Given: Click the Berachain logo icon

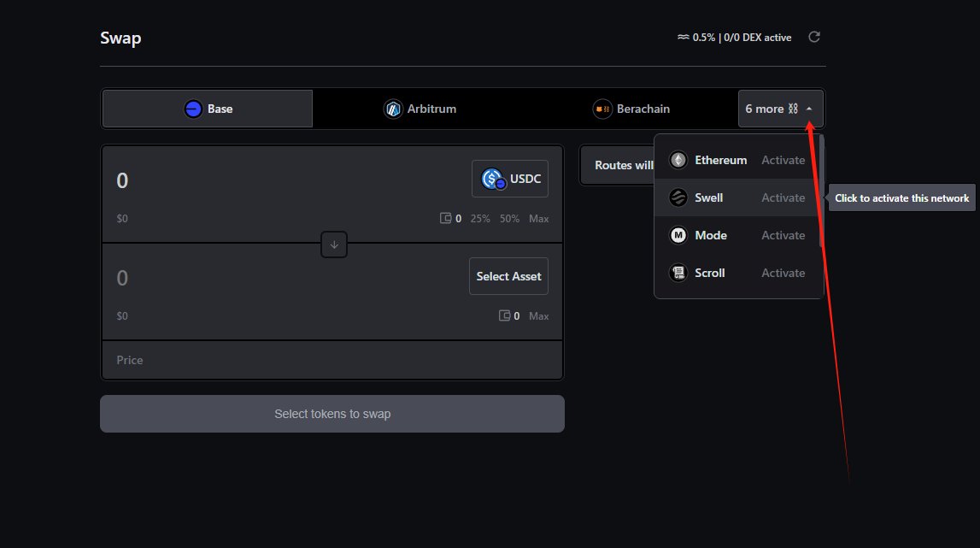Looking at the screenshot, I should click(602, 109).
